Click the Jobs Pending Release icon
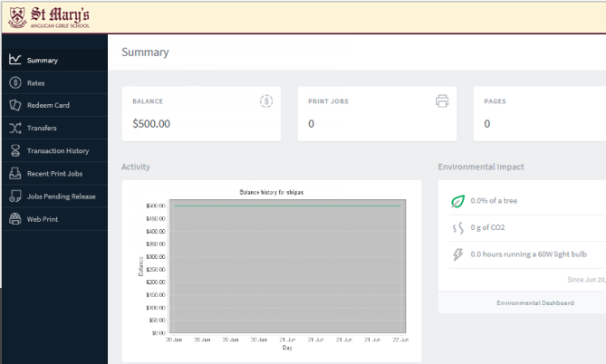Screen dimensions: 606x364 [x=15, y=196]
